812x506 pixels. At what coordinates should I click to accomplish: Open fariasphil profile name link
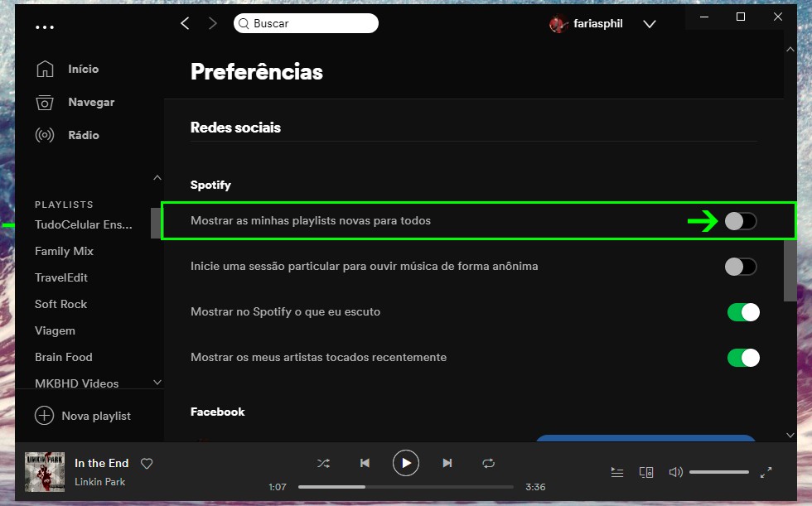pos(597,24)
